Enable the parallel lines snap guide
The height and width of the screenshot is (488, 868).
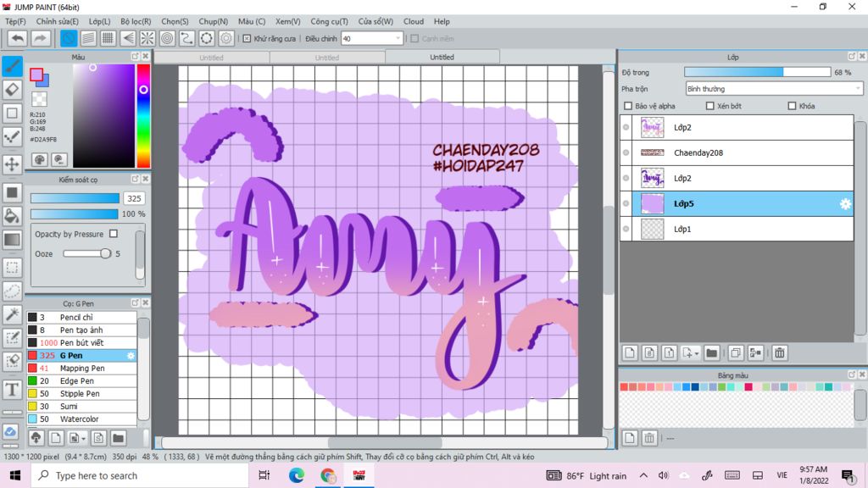[x=88, y=38]
